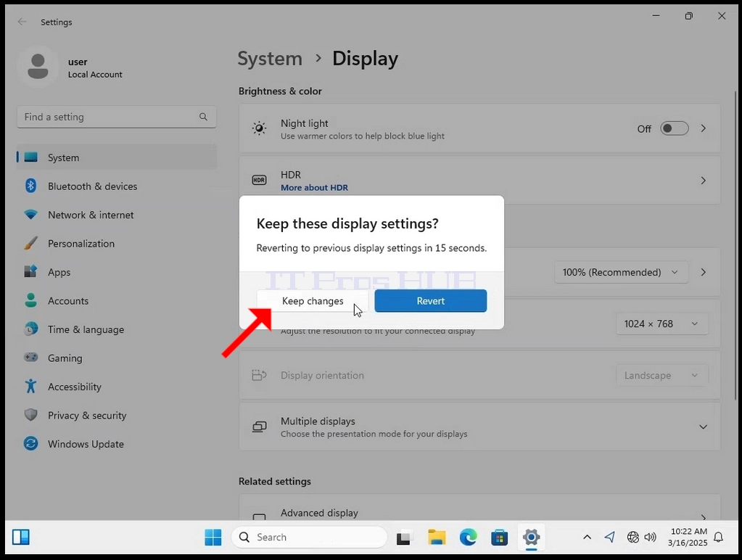742x560 pixels.
Task: Click the Accessibility figure icon
Action: 30,387
